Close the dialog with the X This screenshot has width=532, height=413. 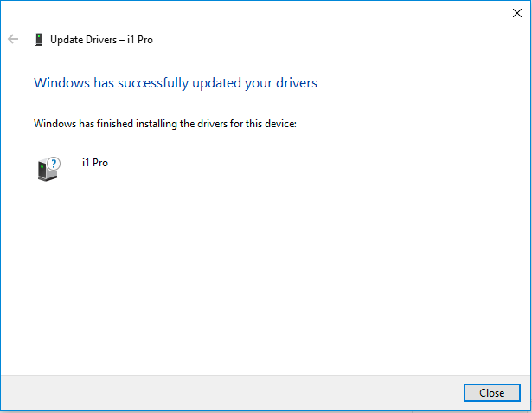(x=517, y=13)
